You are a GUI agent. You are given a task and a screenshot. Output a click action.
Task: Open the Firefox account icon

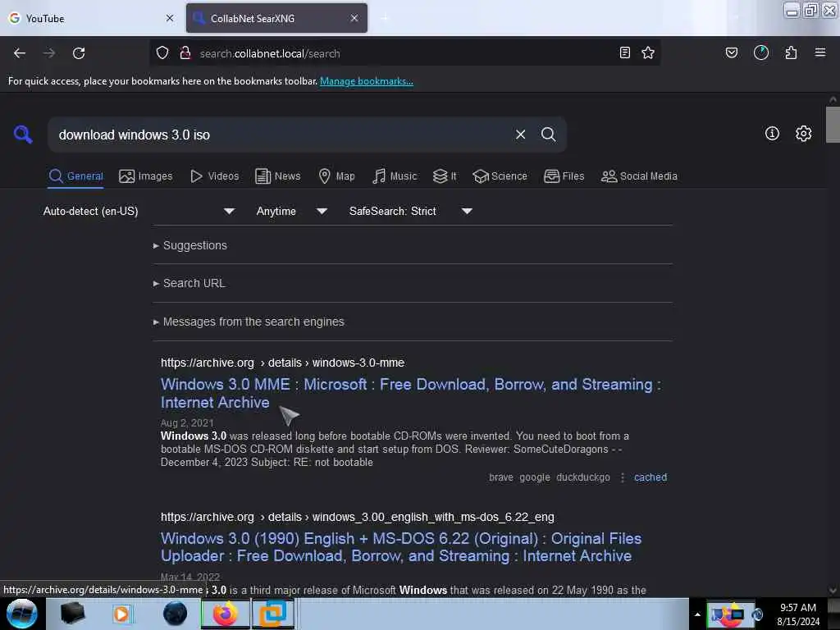click(761, 52)
